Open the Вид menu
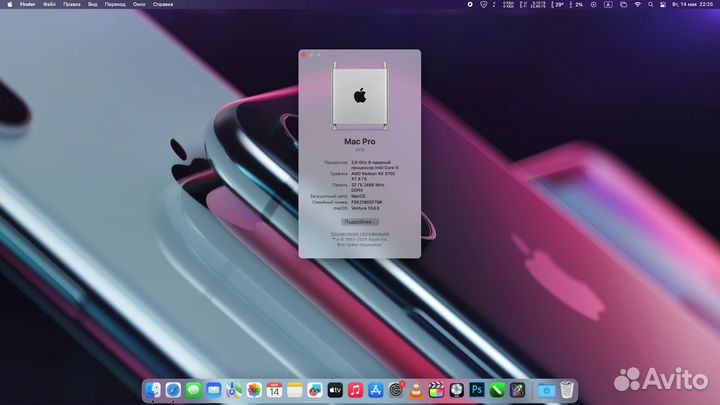 92,4
